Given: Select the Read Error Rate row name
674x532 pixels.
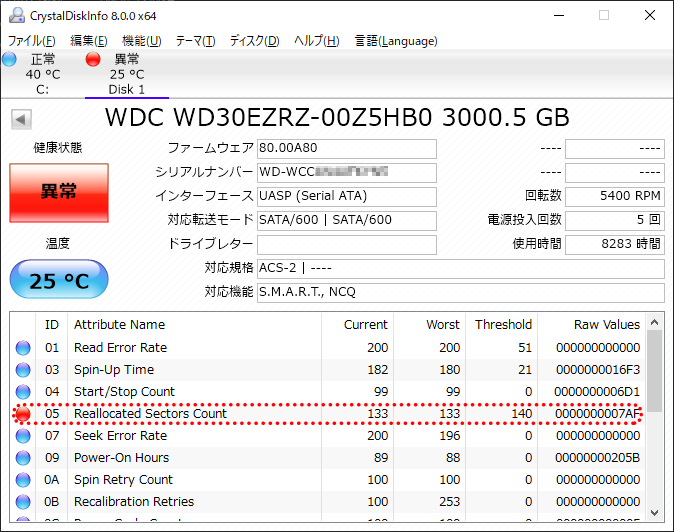Looking at the screenshot, I should [x=120, y=348].
